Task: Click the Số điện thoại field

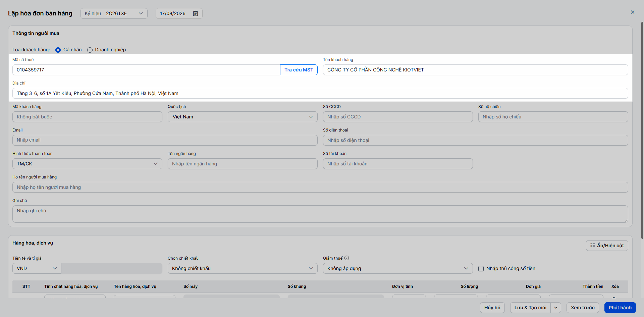Action: (476, 140)
